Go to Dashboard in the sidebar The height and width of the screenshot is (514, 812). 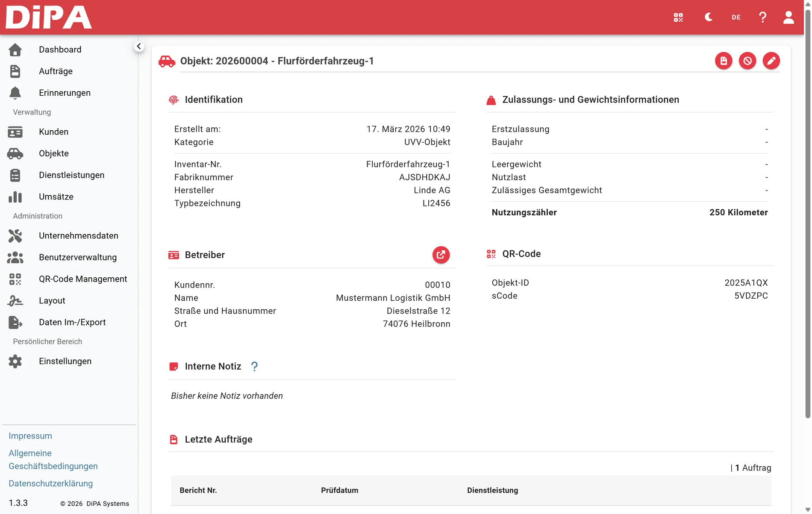[x=60, y=50]
